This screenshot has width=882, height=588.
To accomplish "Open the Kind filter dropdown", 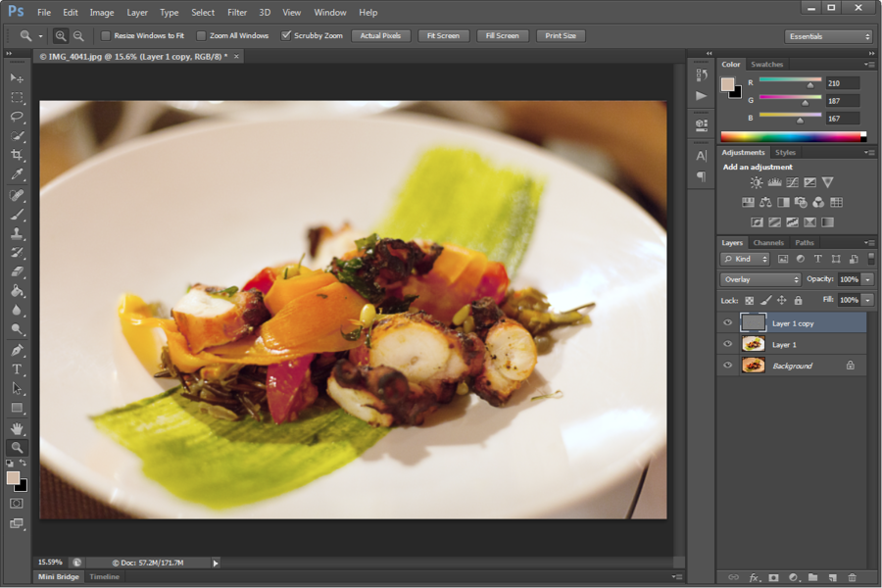I will tap(746, 259).
